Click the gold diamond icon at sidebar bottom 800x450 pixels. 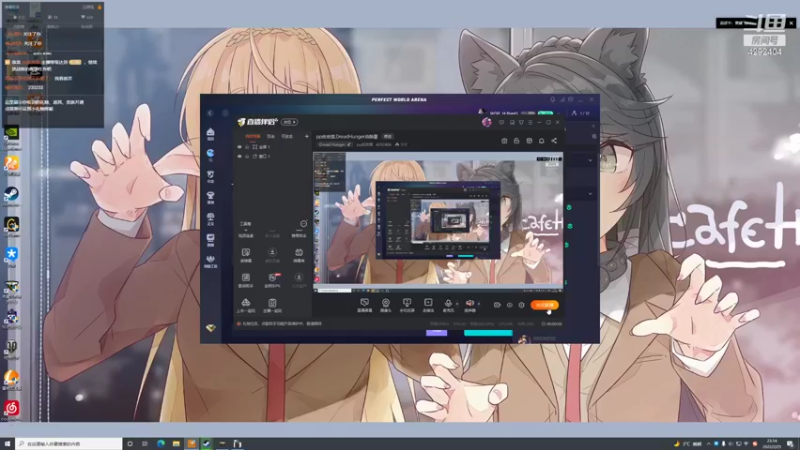(x=210, y=328)
